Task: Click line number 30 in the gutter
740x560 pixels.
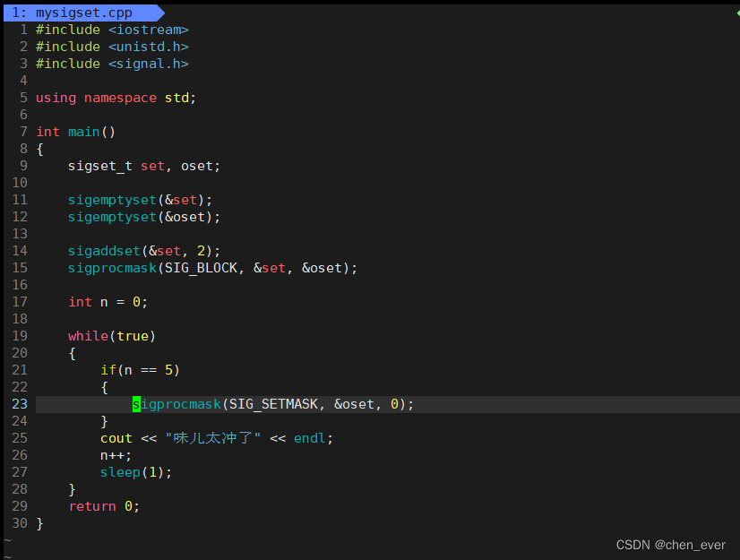Action: 20,523
